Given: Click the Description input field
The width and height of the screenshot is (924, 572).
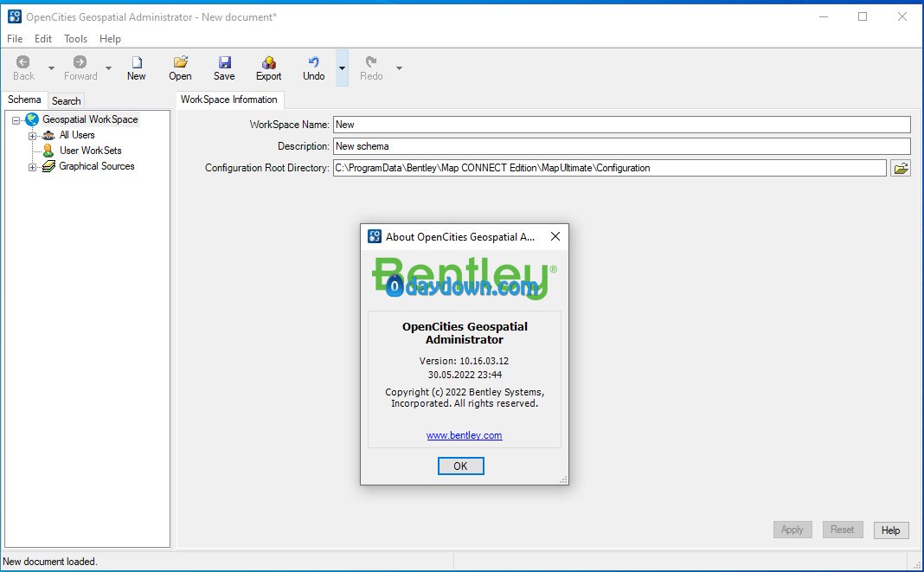Looking at the screenshot, I should (622, 146).
